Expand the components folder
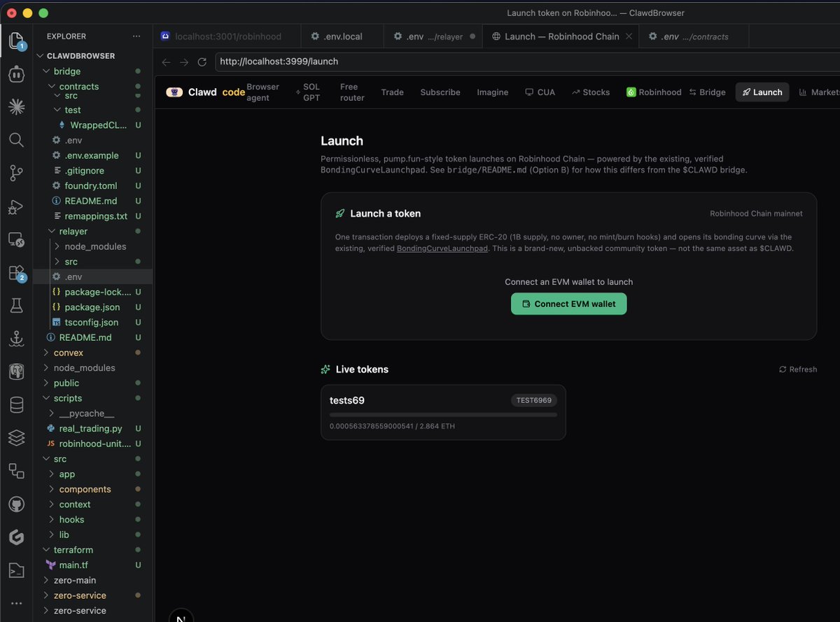This screenshot has height=622, width=840. [85, 489]
